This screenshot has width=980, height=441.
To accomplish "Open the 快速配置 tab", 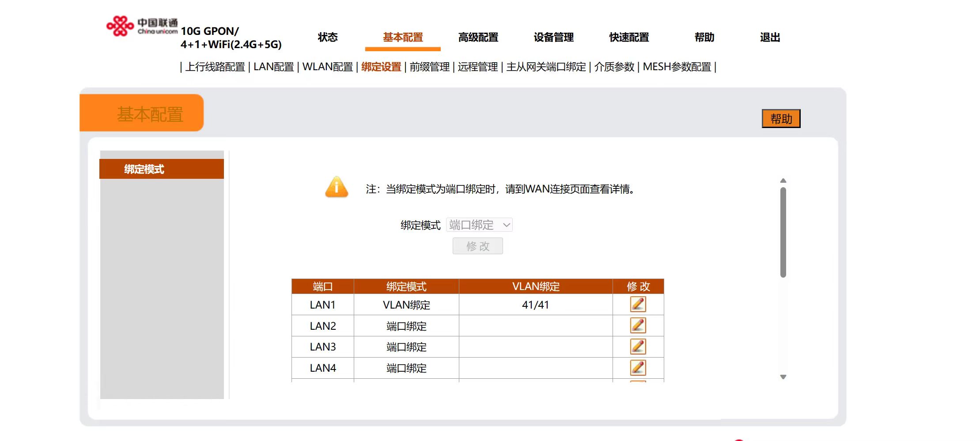I will pos(629,37).
